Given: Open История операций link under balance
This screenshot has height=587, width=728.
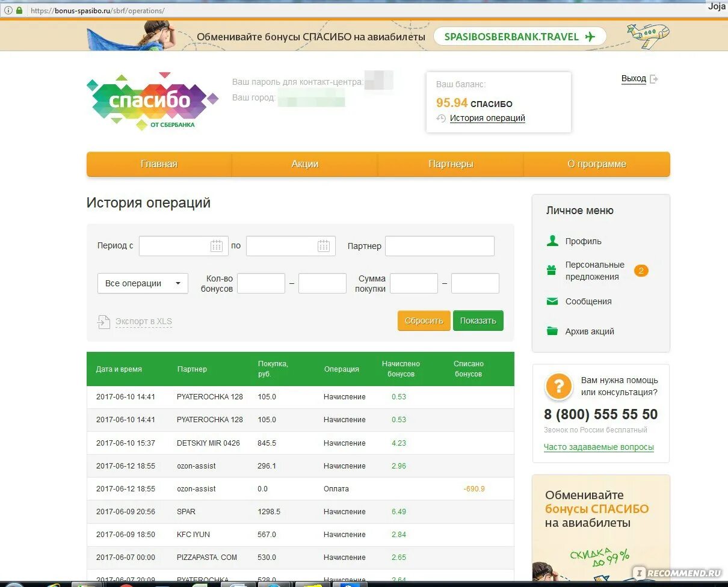Looking at the screenshot, I should click(487, 118).
